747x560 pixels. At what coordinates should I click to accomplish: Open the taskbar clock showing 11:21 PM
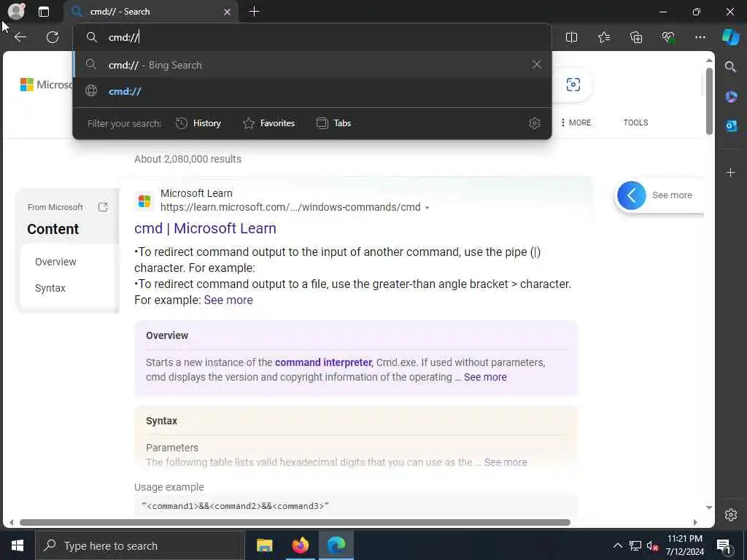(x=684, y=545)
